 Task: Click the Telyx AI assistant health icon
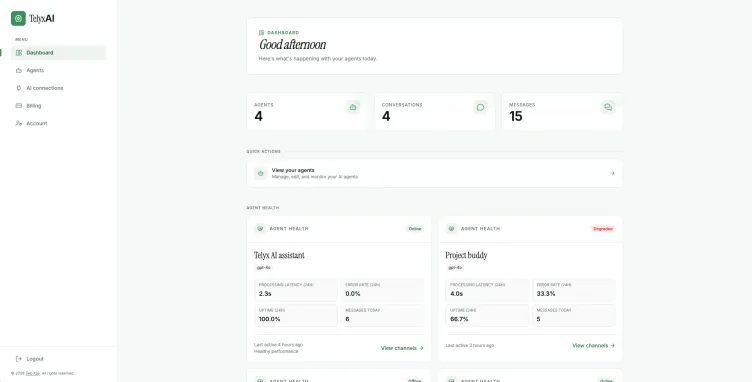pos(260,229)
